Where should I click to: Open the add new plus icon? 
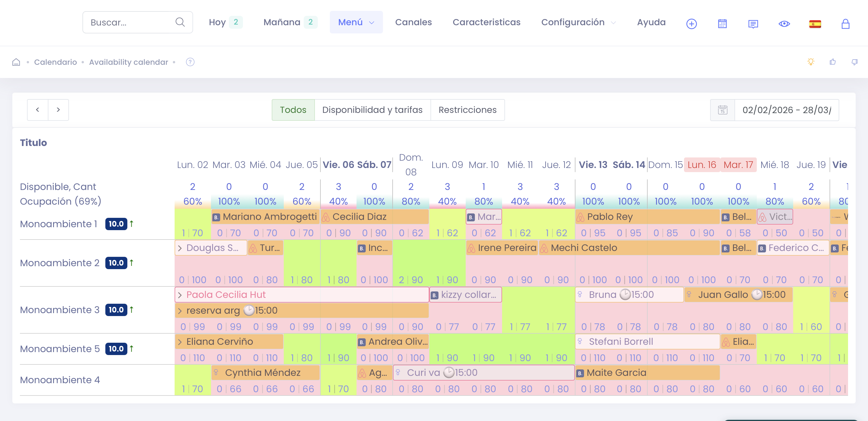(691, 24)
